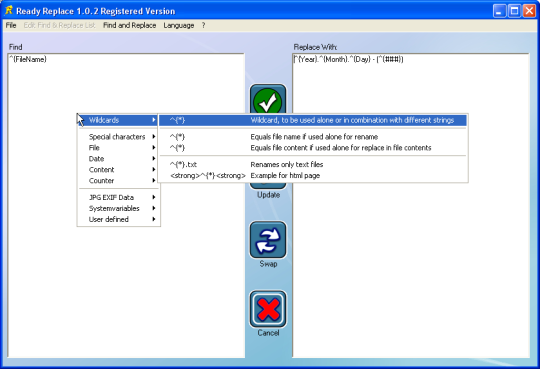Expand the Systemvariables submenu
The image size is (540, 369).
[118, 208]
